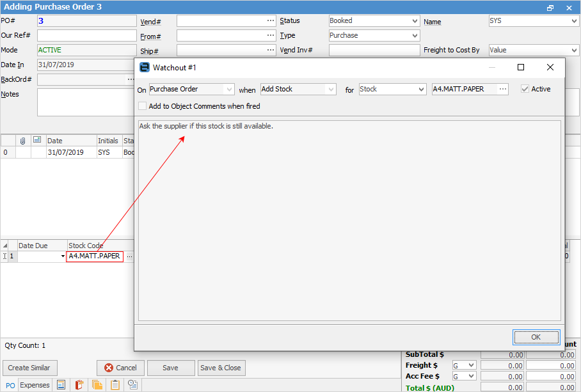Click the Date Due column header

pyautogui.click(x=42, y=246)
